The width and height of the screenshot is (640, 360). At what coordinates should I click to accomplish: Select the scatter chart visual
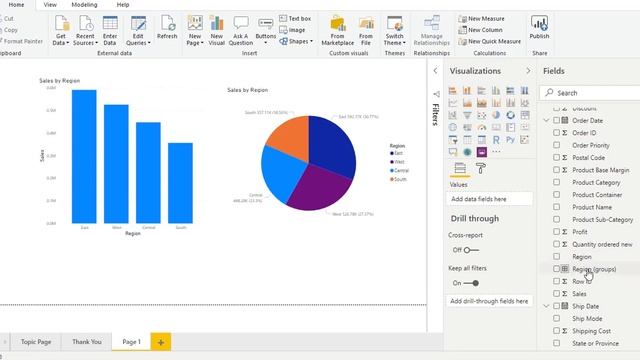482,115
